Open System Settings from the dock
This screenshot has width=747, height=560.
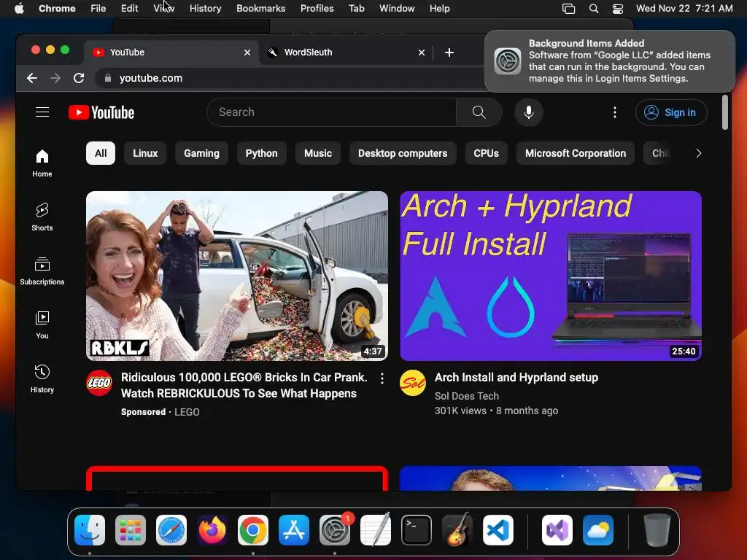pyautogui.click(x=334, y=530)
